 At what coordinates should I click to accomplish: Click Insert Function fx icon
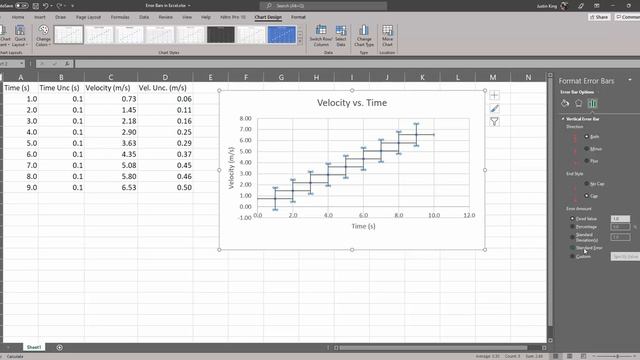pos(67,64)
